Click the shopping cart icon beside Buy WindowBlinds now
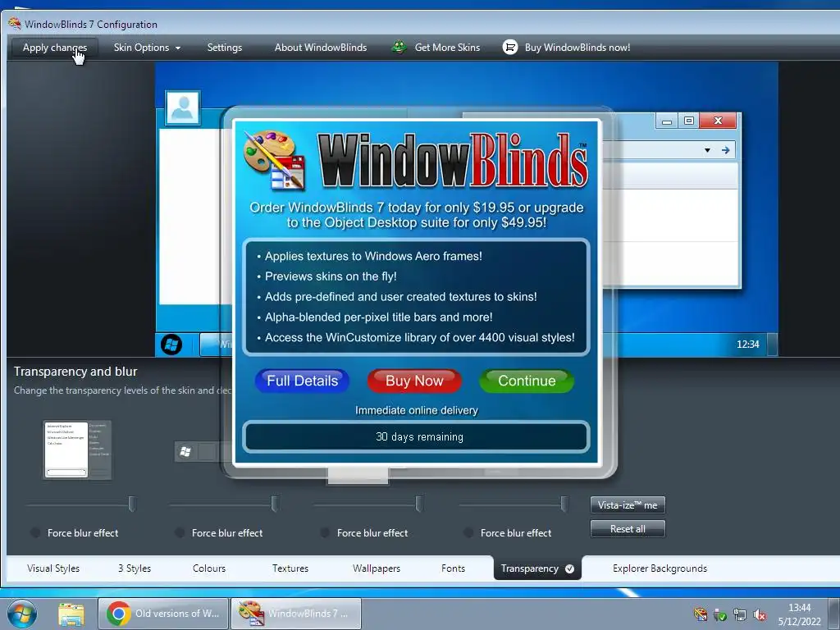Screen dimensions: 840x630 point(510,47)
